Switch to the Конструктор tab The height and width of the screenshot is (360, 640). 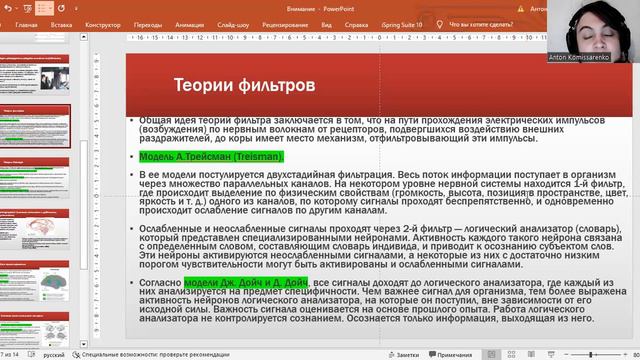pos(103,25)
